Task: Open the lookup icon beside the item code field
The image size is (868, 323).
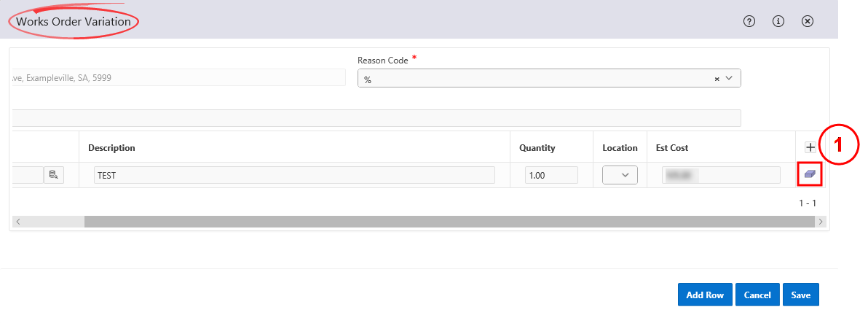Action: (53, 175)
